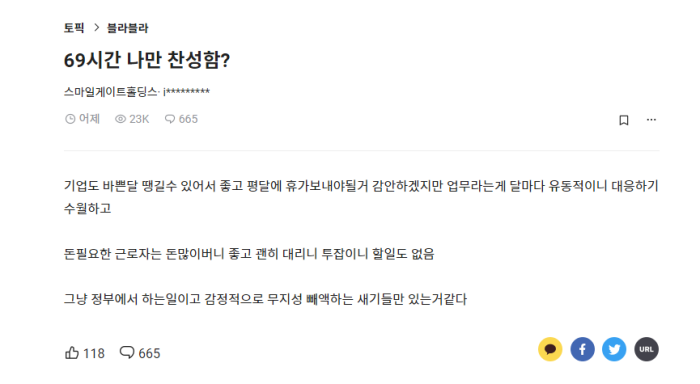700x384 pixels.
Task: Share post via yellow KakaoTalk icon
Action: pos(550,349)
